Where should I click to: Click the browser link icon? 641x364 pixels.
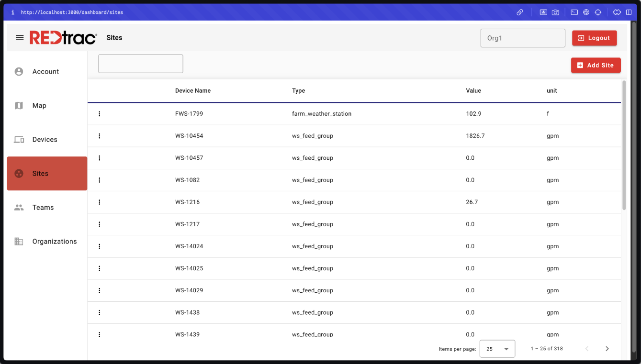(x=519, y=12)
